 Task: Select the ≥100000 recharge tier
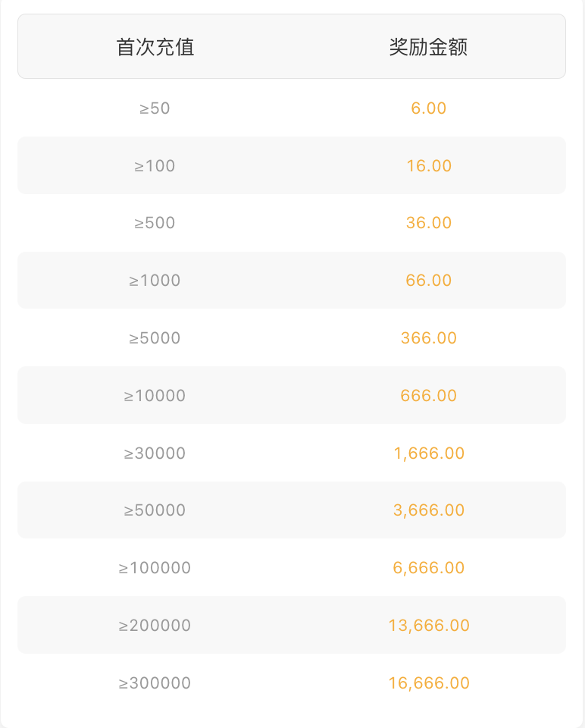[155, 568]
